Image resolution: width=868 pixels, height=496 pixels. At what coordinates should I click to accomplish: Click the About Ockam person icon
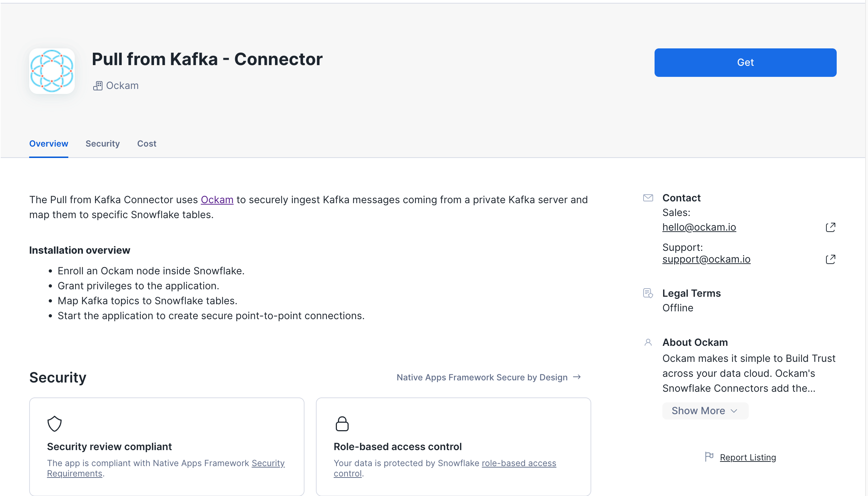pyautogui.click(x=648, y=342)
